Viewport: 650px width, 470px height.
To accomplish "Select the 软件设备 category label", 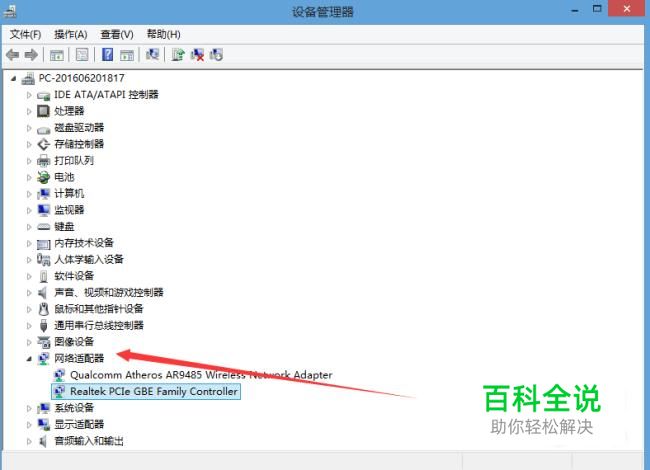I will coord(74,276).
